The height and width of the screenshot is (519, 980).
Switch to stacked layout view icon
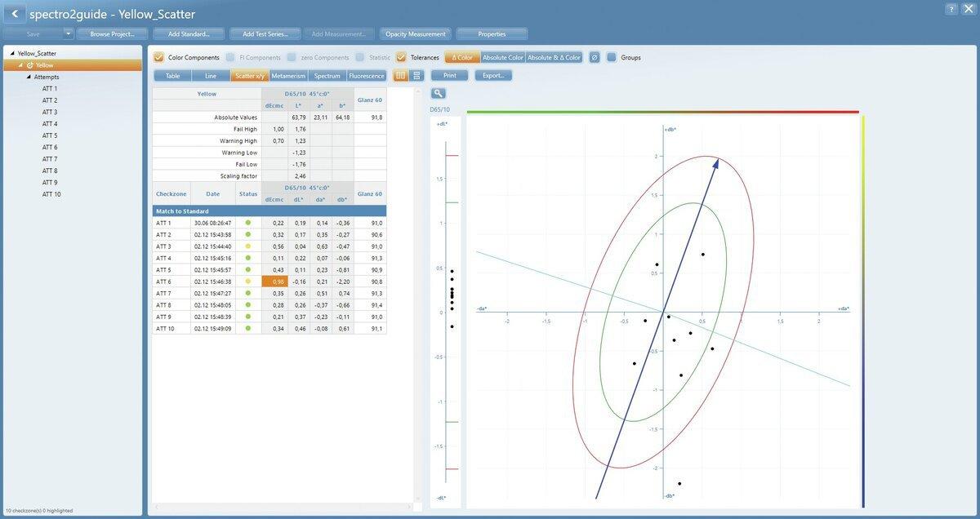click(416, 76)
